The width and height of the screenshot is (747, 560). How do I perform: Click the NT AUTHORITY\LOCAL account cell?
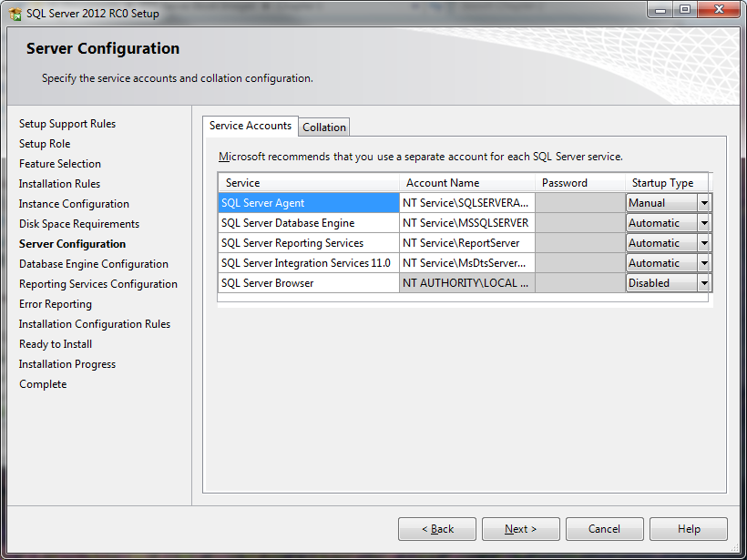pyautogui.click(x=467, y=283)
